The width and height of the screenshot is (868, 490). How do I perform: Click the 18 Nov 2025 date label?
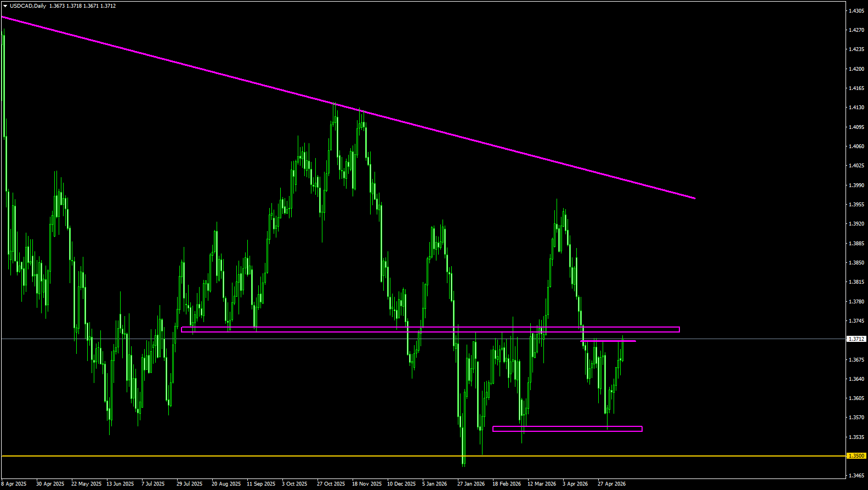pos(367,484)
